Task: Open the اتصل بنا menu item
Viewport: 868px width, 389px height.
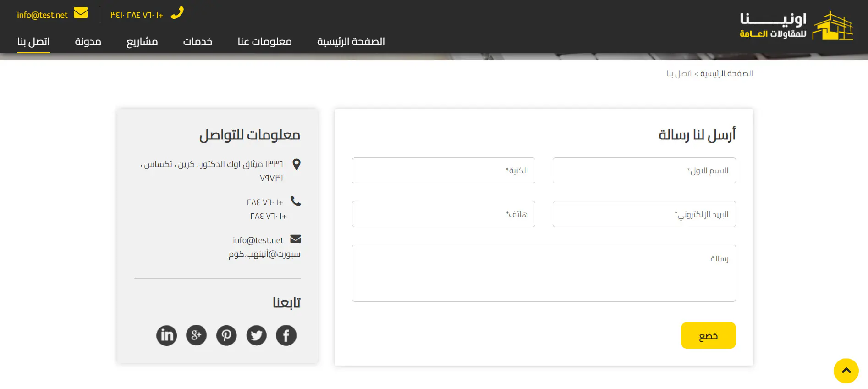Action: [33, 42]
